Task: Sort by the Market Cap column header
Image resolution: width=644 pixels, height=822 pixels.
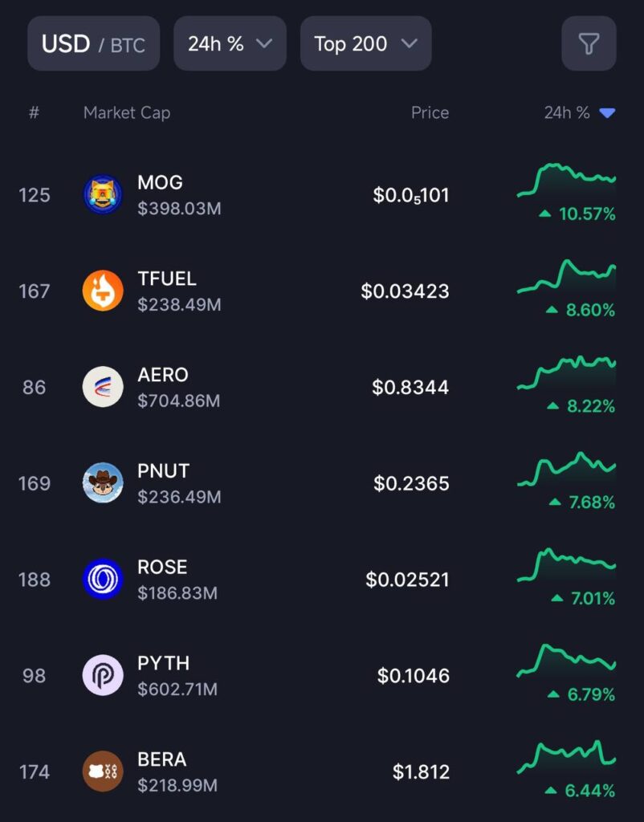Action: [127, 113]
